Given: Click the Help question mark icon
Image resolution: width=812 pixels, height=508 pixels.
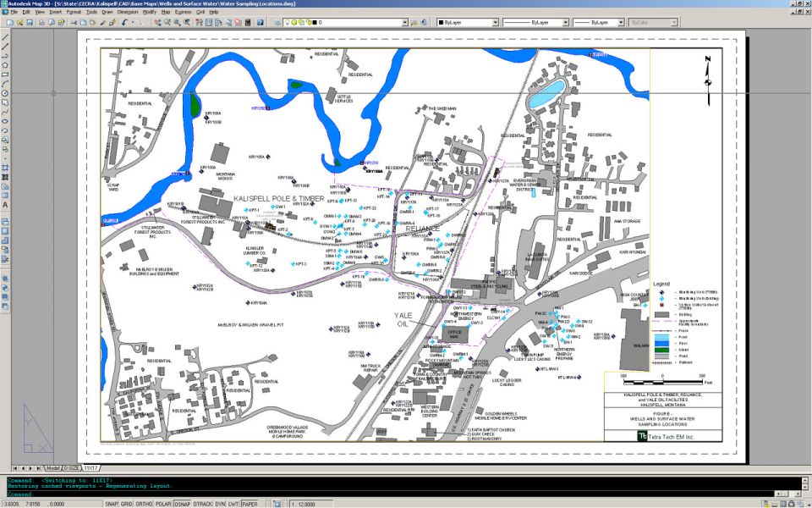Looking at the screenshot, I should [260, 23].
